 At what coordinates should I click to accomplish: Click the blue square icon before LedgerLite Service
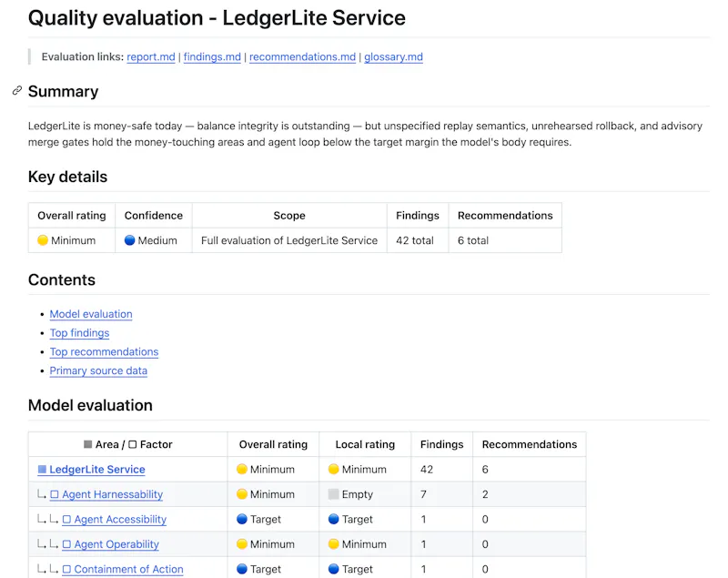[x=42, y=470]
